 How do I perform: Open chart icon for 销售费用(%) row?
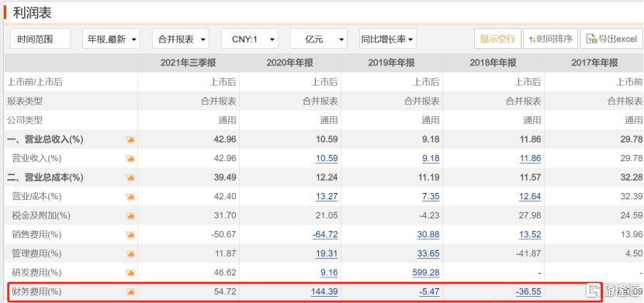click(130, 235)
